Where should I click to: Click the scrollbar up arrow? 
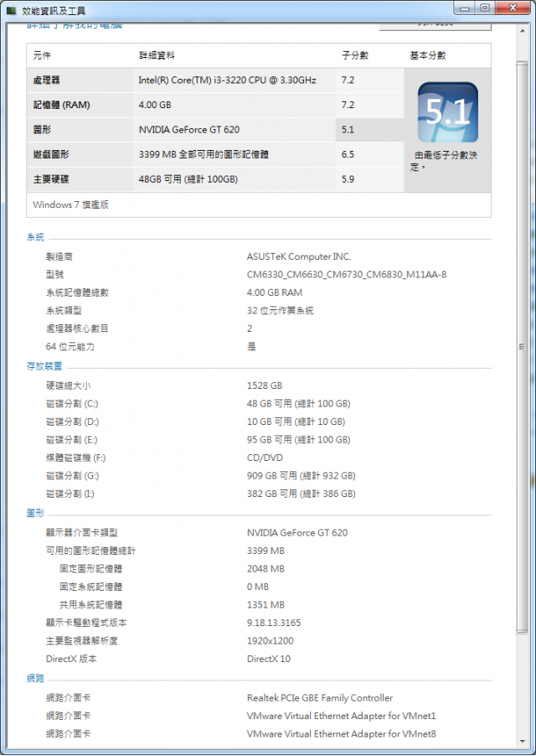point(523,31)
